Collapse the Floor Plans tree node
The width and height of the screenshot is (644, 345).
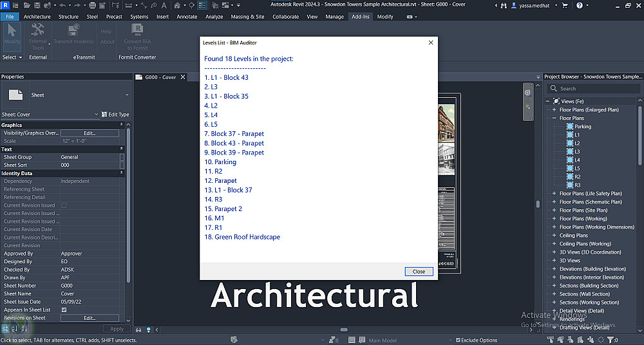[x=554, y=118]
